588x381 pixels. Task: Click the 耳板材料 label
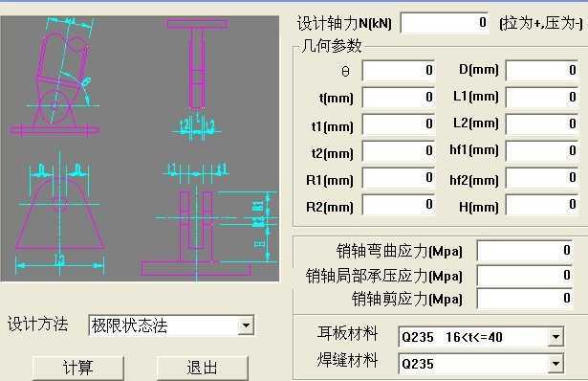pyautogui.click(x=347, y=333)
